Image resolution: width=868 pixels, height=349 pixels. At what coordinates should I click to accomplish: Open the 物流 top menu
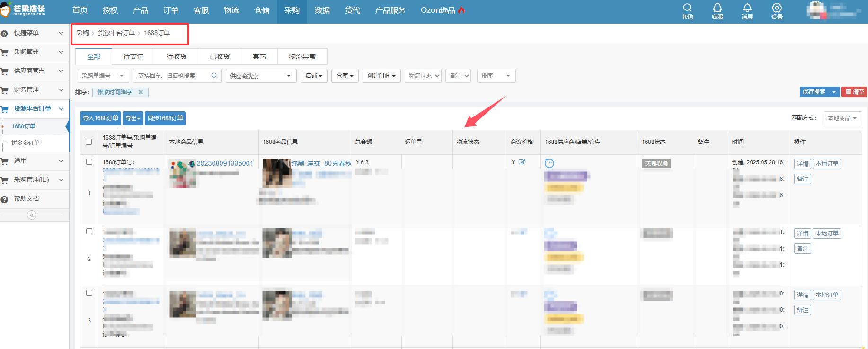[x=231, y=10]
